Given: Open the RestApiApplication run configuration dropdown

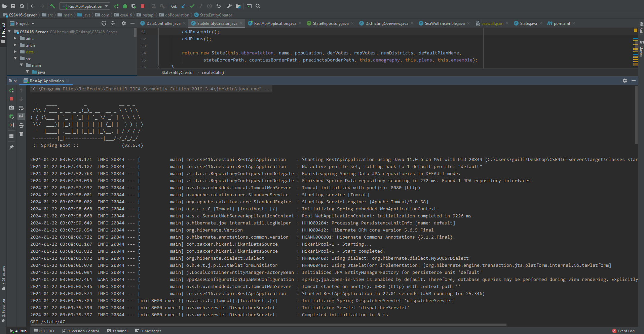Looking at the screenshot, I should pyautogui.click(x=85, y=6).
